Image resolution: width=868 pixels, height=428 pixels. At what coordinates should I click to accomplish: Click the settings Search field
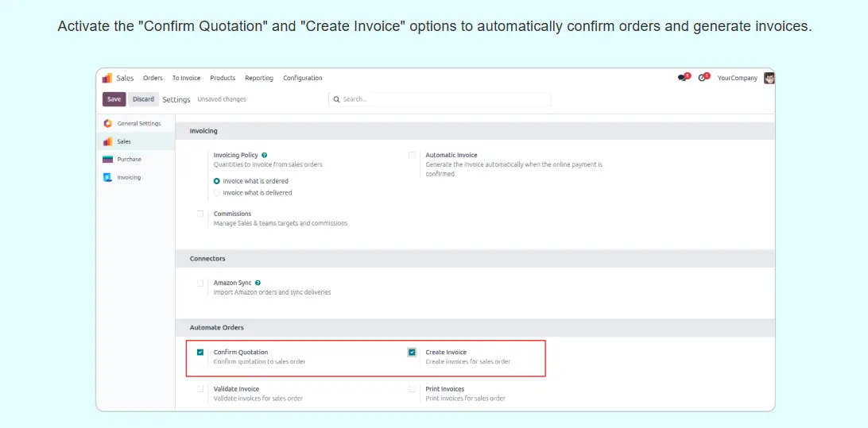[x=441, y=99]
